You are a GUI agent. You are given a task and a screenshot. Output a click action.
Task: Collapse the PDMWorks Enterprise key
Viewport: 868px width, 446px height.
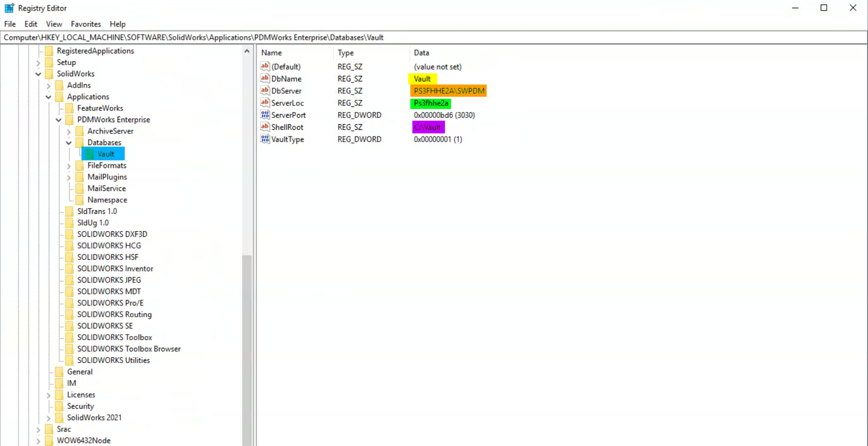tap(59, 120)
